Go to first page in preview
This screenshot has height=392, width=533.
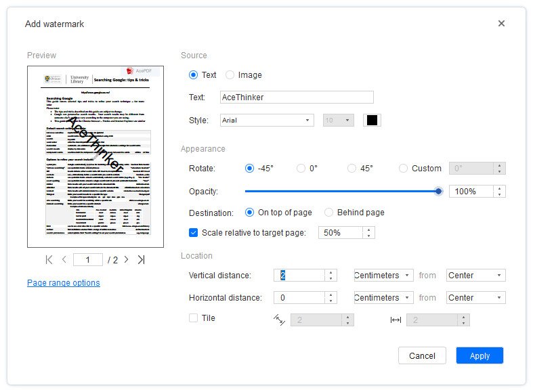(49, 260)
